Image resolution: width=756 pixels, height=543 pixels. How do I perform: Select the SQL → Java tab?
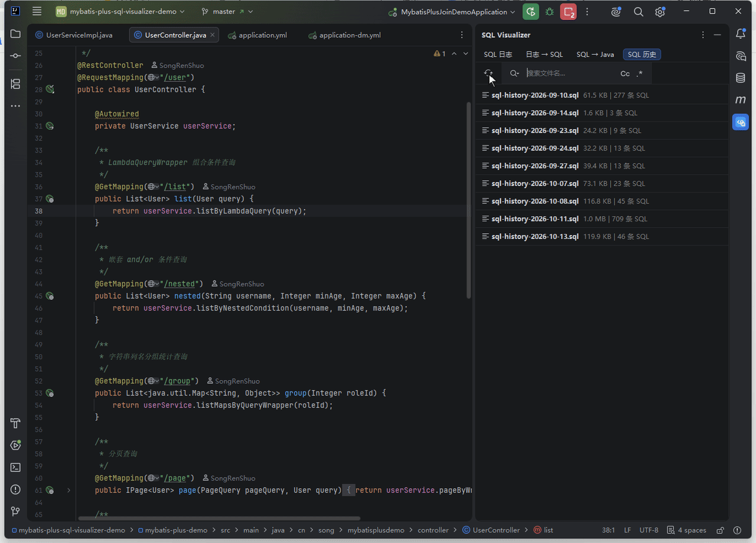pos(595,54)
